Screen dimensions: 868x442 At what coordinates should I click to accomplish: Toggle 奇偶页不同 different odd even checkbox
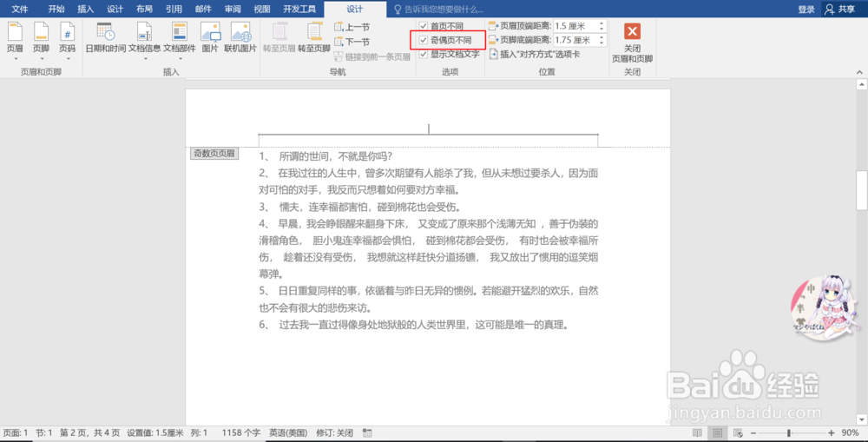click(x=424, y=40)
